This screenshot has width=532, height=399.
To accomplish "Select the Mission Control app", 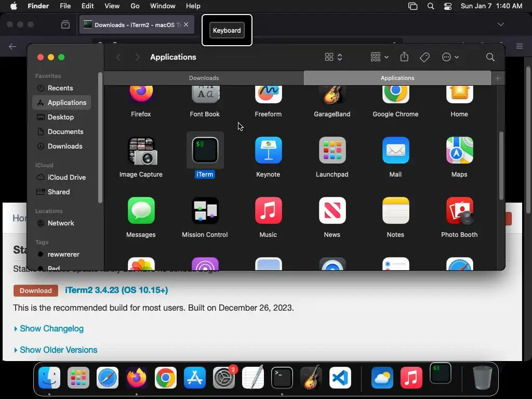I will [205, 210].
